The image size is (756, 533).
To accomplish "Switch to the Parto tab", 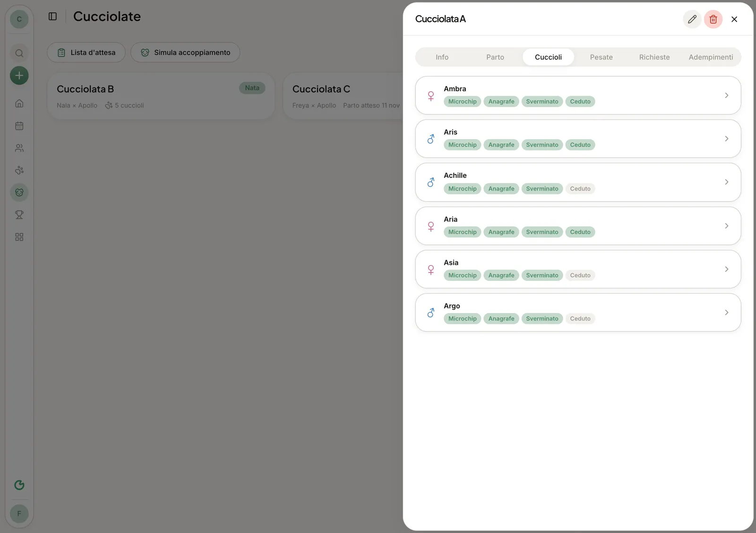I will 495,57.
